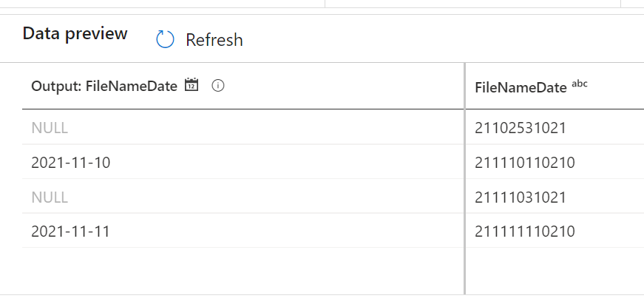Select the Output: FileNameDate column header
The height and width of the screenshot is (304, 644).
pos(104,86)
